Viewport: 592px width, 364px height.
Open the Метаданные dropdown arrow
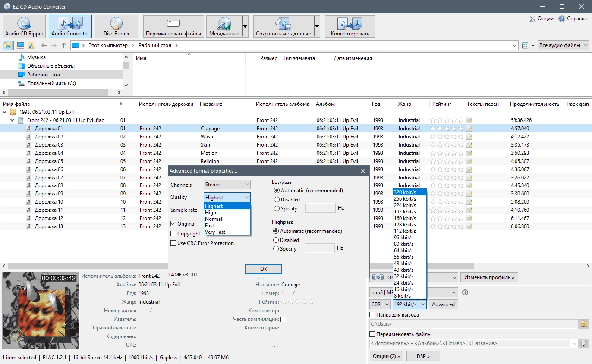[x=245, y=26]
